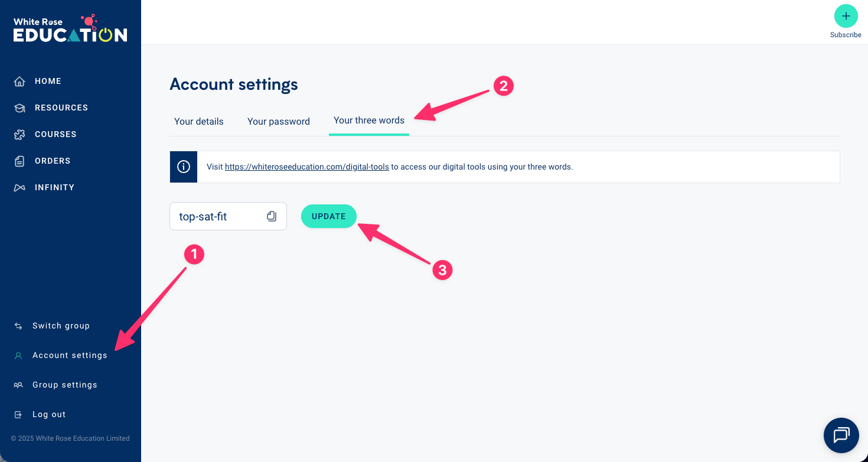
Task: Click the Orders document icon
Action: tap(19, 161)
